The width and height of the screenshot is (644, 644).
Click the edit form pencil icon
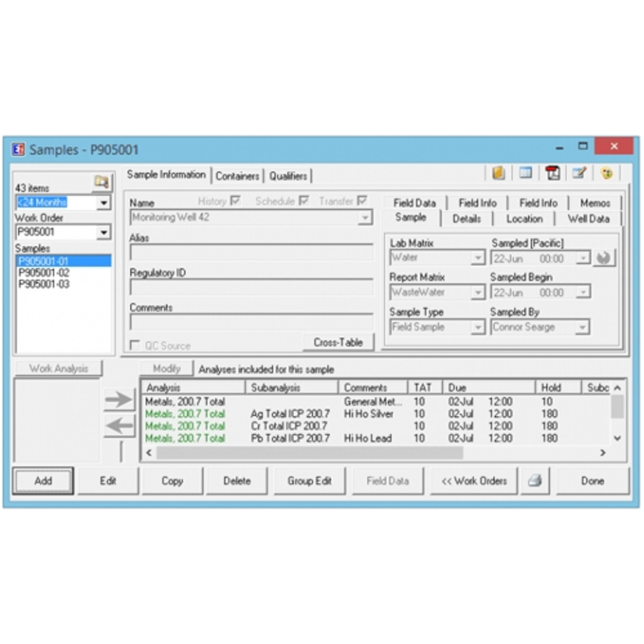[x=579, y=173]
